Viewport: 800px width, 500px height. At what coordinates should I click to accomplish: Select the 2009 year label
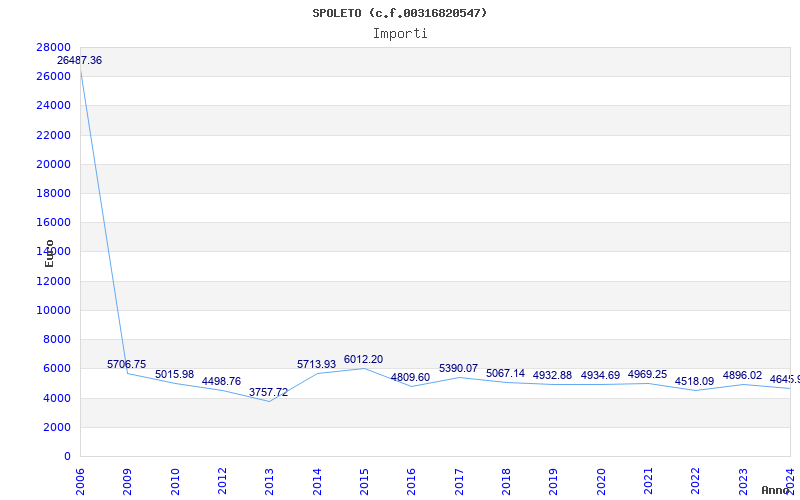click(128, 481)
